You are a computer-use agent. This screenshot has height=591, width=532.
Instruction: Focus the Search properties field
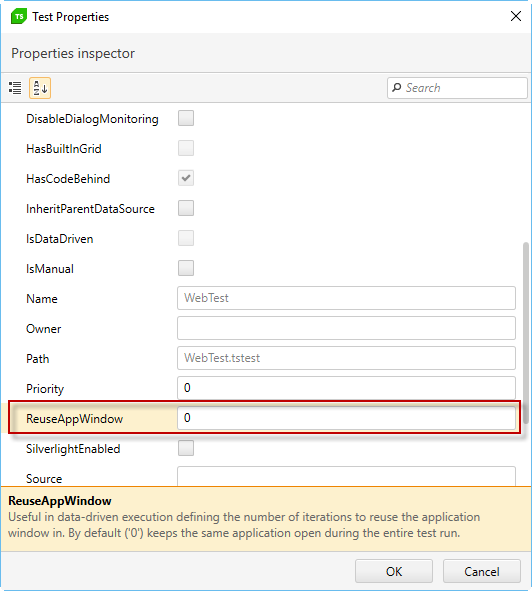point(457,88)
